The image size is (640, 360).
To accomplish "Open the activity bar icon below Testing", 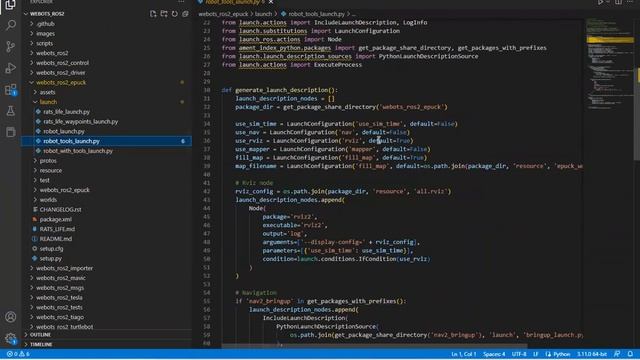I will coord(11,132).
